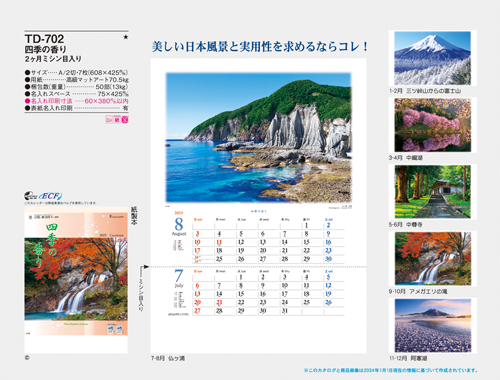This screenshot has width=500, height=380.
Task: Open the cherry blossom lake thumbnail for 3-4月
Action: click(x=432, y=125)
